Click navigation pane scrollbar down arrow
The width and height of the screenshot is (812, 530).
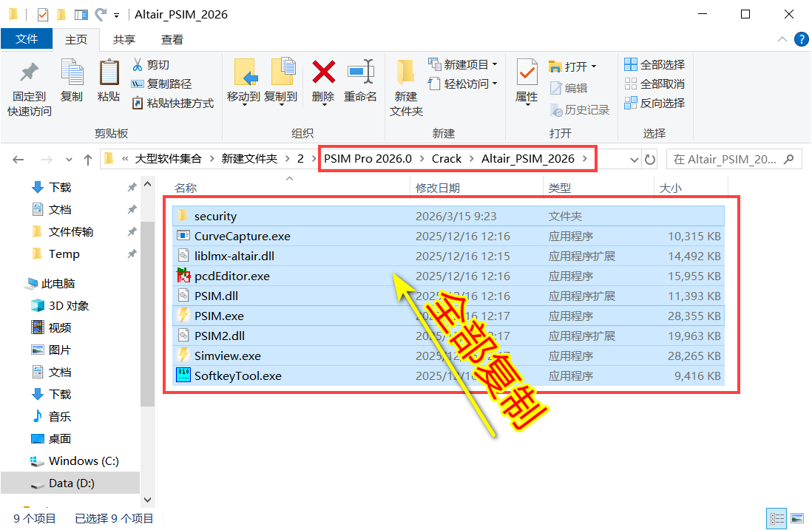pyautogui.click(x=148, y=500)
